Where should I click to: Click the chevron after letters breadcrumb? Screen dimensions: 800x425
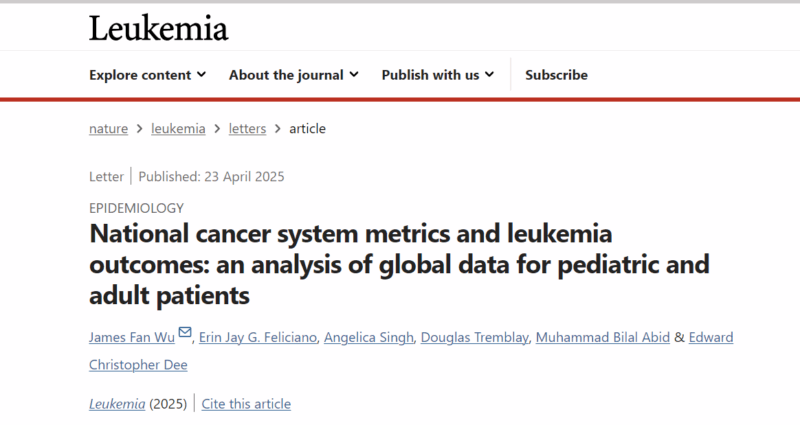tap(278, 129)
